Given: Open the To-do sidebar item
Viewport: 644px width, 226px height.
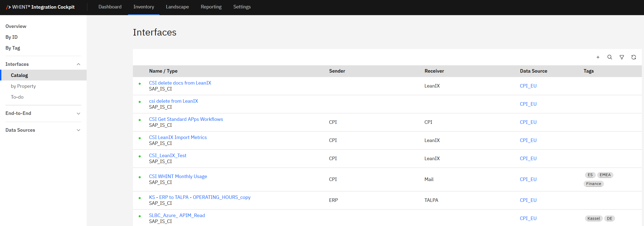Looking at the screenshot, I should pos(17,97).
